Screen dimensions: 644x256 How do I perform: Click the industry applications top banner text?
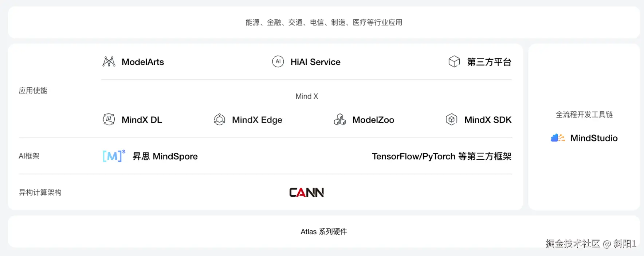[x=323, y=23]
